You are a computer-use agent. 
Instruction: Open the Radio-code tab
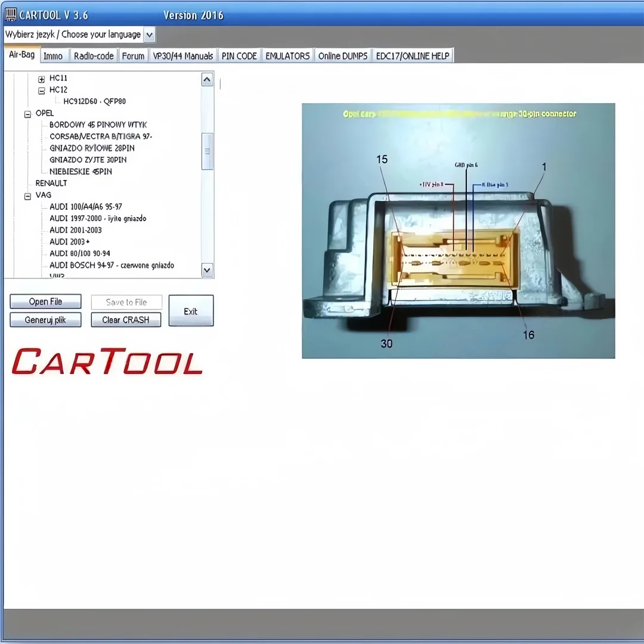[94, 56]
